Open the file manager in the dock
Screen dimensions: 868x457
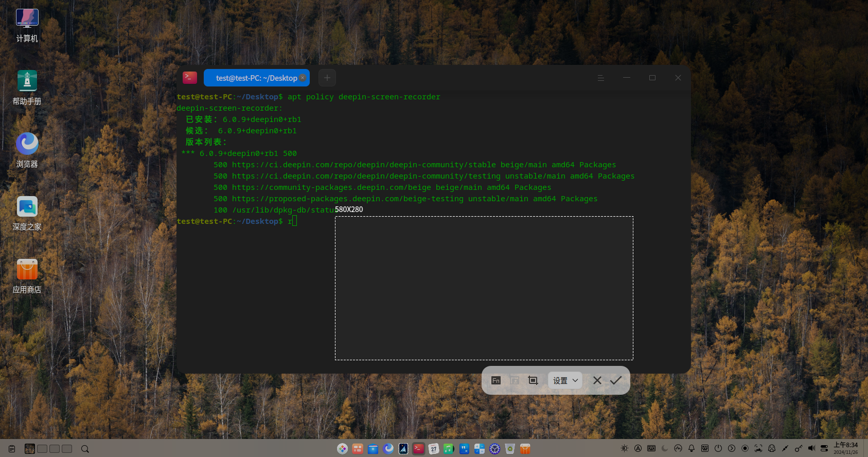point(373,449)
